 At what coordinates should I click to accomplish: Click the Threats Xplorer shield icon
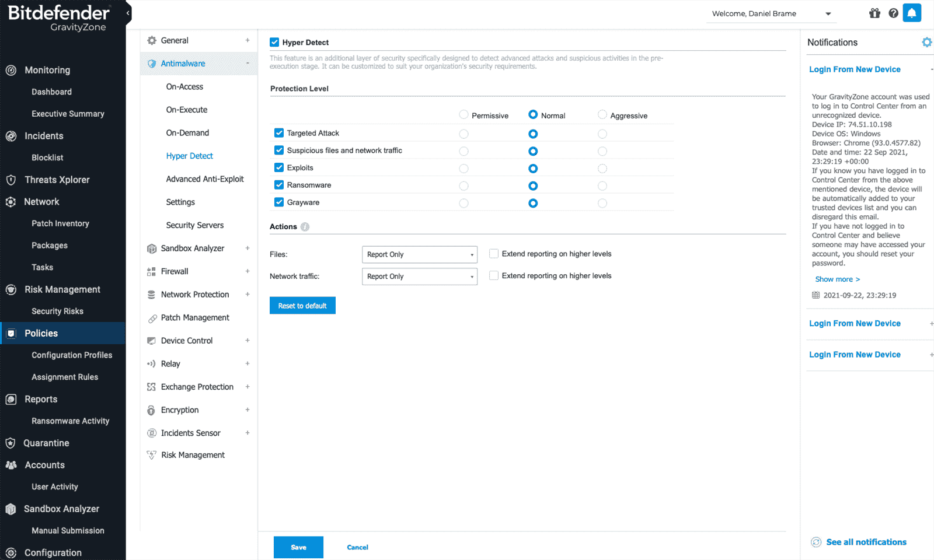click(x=11, y=180)
